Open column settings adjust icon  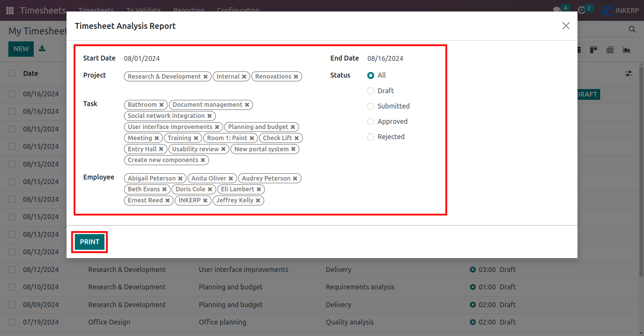pos(629,73)
